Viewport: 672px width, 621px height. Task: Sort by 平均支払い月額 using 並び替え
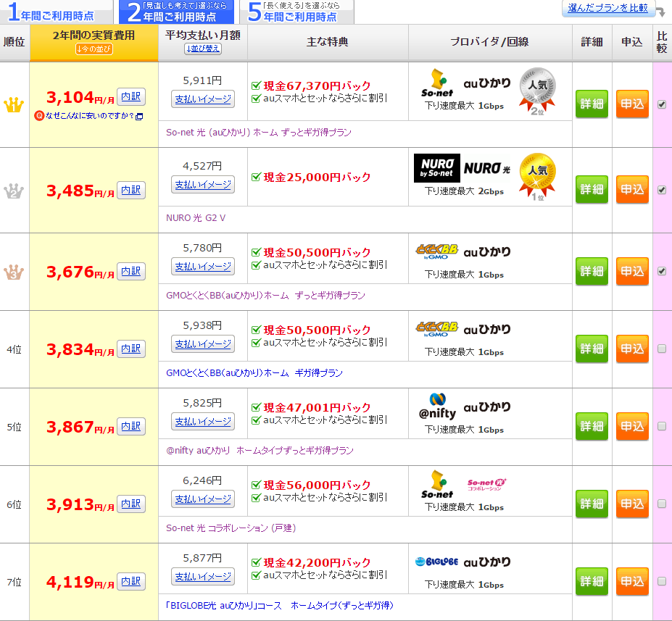203,49
